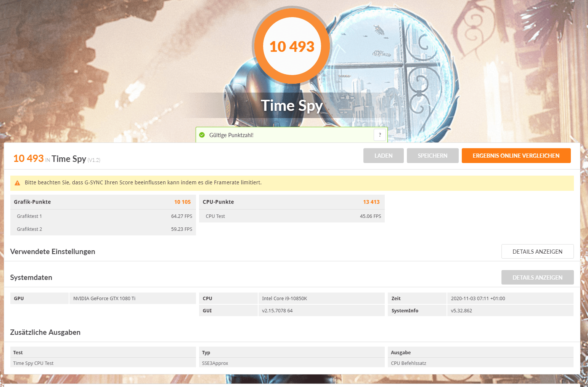
Task: Click NVIDIA GeForce GTX 1080 Ti text
Action: point(104,298)
